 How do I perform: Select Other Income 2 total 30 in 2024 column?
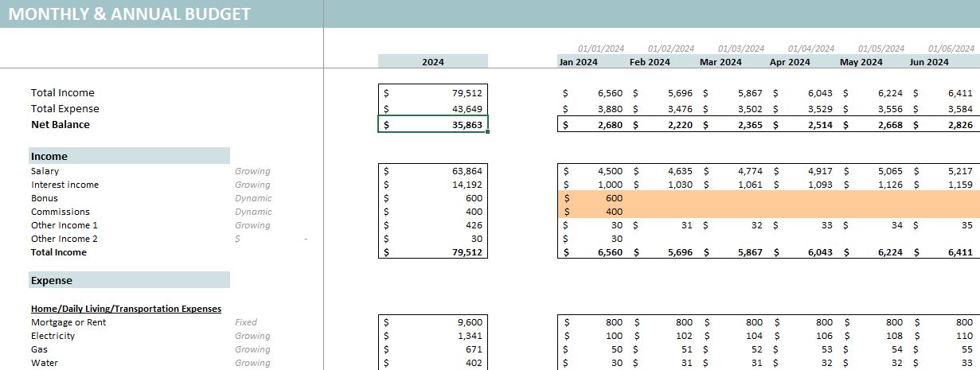[432, 239]
